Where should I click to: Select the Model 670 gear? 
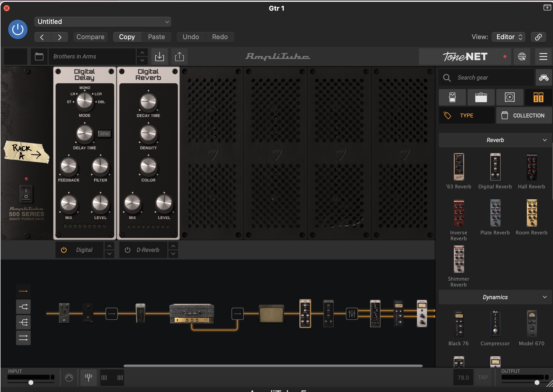pyautogui.click(x=532, y=328)
